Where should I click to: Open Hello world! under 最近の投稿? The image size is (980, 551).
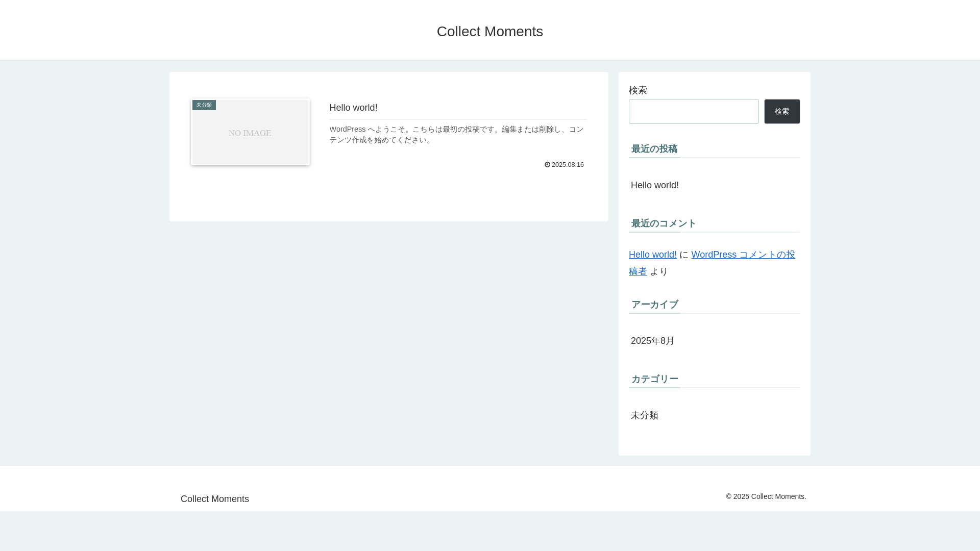[655, 185]
